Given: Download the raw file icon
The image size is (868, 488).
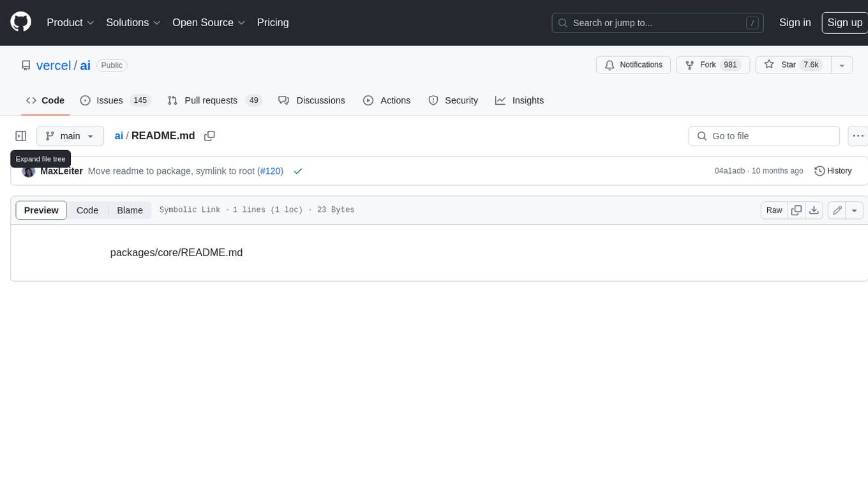Looking at the screenshot, I should pyautogui.click(x=814, y=210).
